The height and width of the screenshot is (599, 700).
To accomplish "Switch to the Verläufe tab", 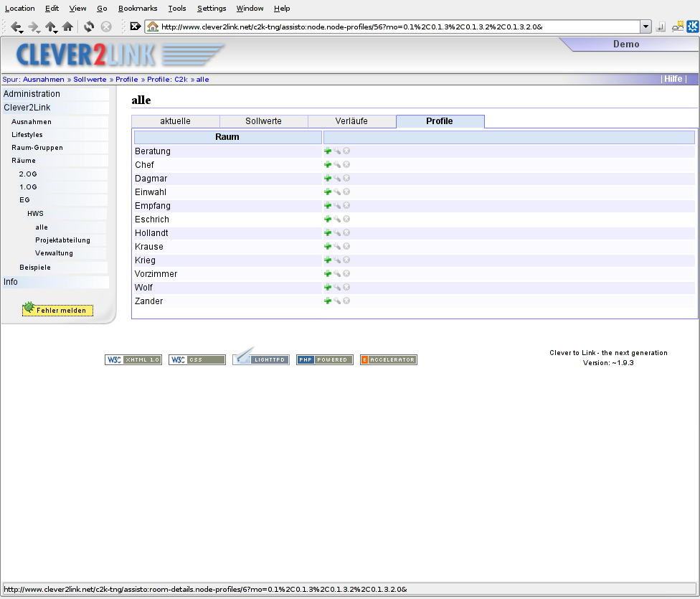I will click(351, 121).
